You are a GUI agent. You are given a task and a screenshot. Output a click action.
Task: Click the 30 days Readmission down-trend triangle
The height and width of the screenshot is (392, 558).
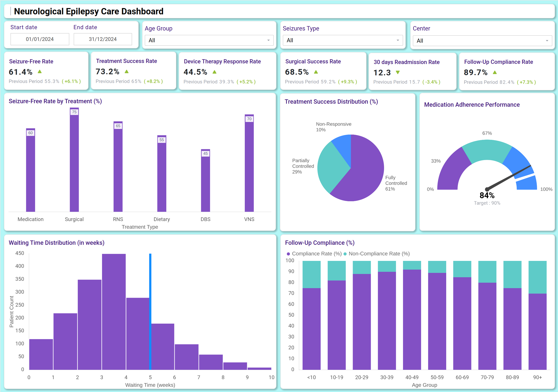pos(398,72)
